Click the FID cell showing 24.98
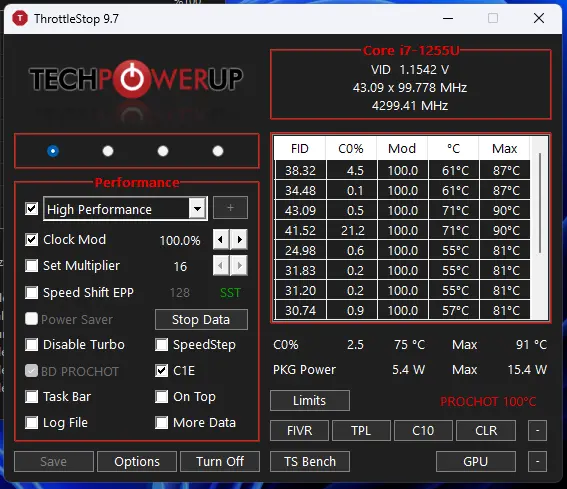567x489 pixels. [300, 250]
